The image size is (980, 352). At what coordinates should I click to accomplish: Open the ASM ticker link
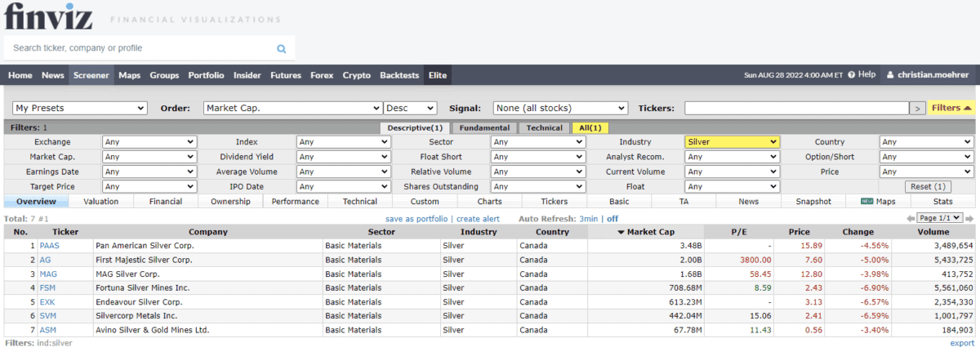point(48,330)
